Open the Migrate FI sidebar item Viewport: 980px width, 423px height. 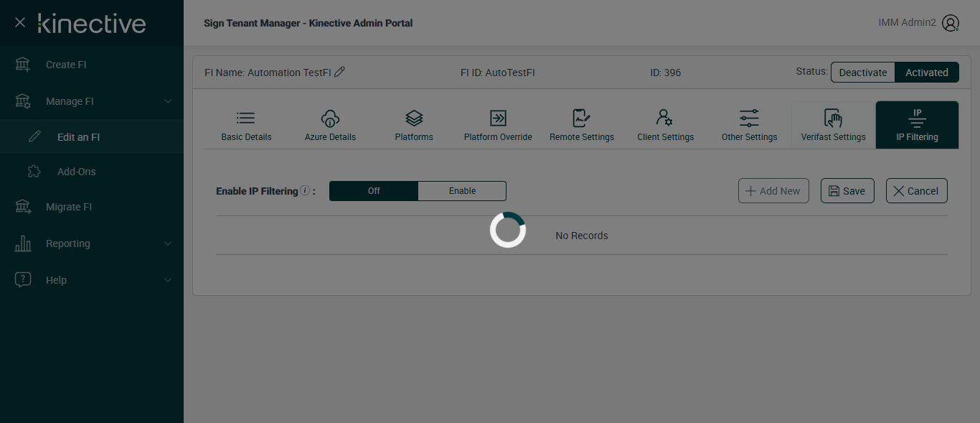pos(69,207)
